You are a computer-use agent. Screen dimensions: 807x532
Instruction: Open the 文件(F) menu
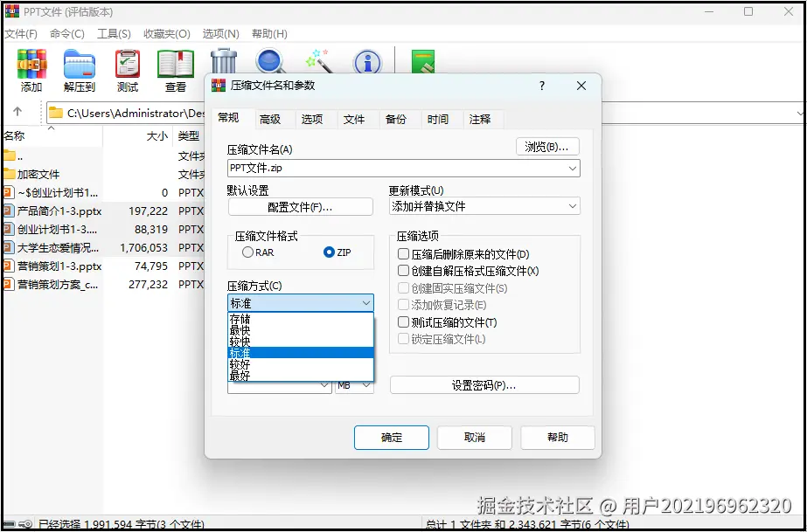(21, 34)
